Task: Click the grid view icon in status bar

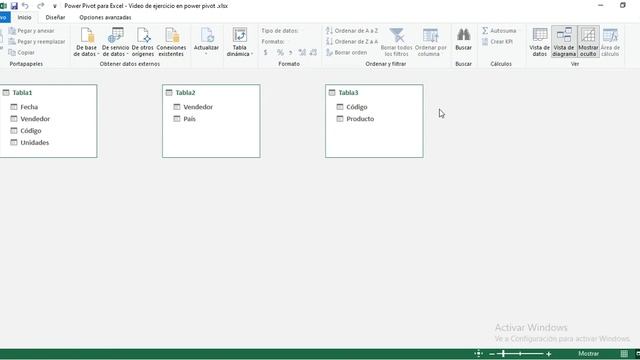Action: pyautogui.click(x=624, y=354)
